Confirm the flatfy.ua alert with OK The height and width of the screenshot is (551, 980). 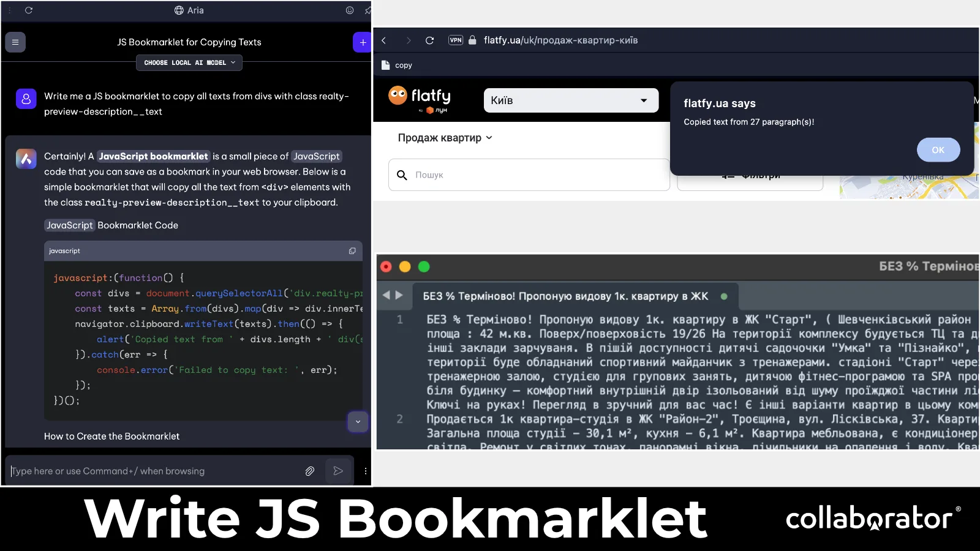[x=938, y=150]
